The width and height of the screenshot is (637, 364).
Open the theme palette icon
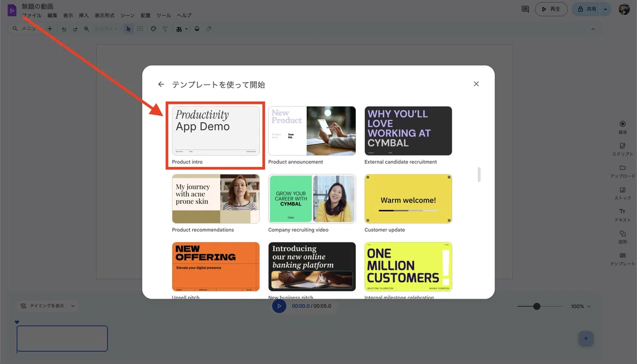(x=153, y=29)
